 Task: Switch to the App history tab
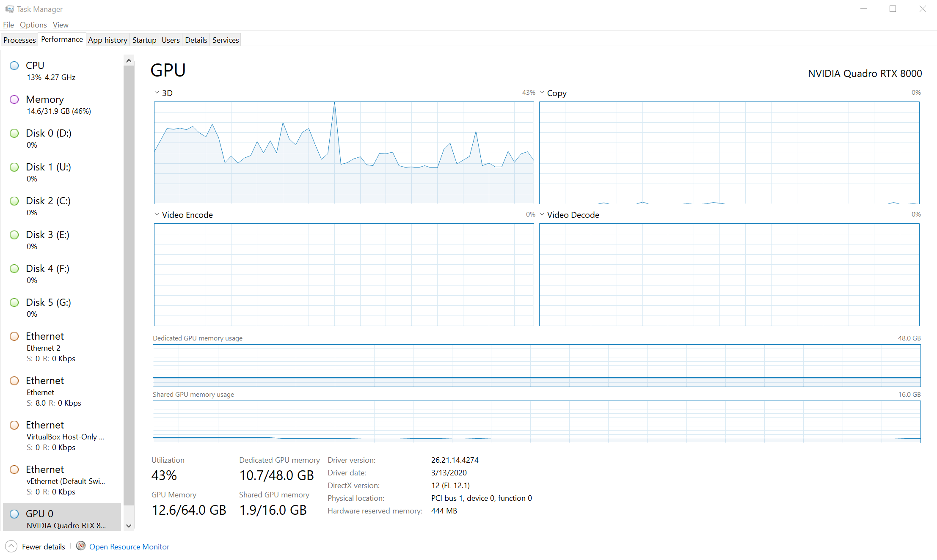point(107,39)
